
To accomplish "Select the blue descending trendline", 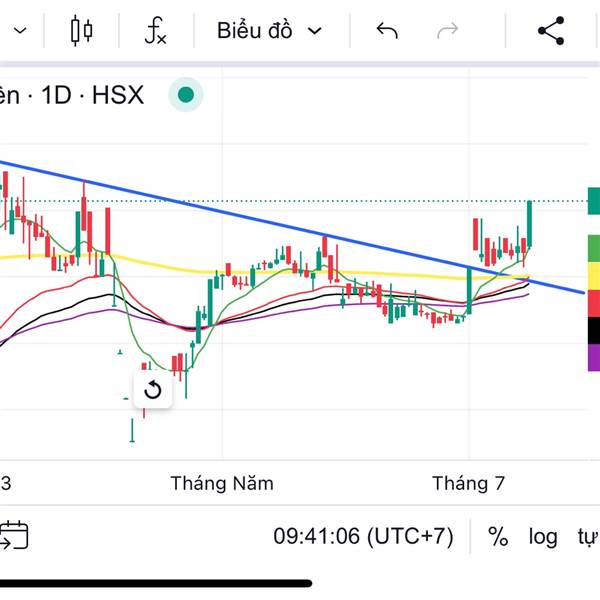I will coord(291,227).
